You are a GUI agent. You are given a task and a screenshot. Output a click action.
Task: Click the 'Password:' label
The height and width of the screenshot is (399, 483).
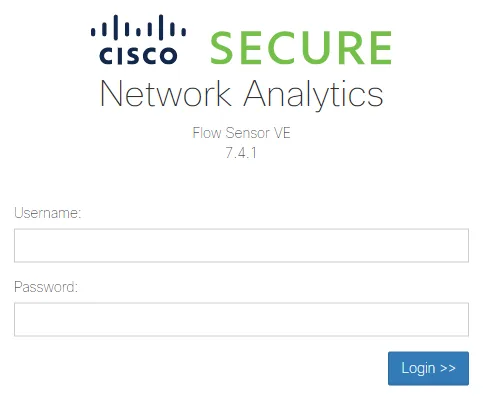(46, 287)
